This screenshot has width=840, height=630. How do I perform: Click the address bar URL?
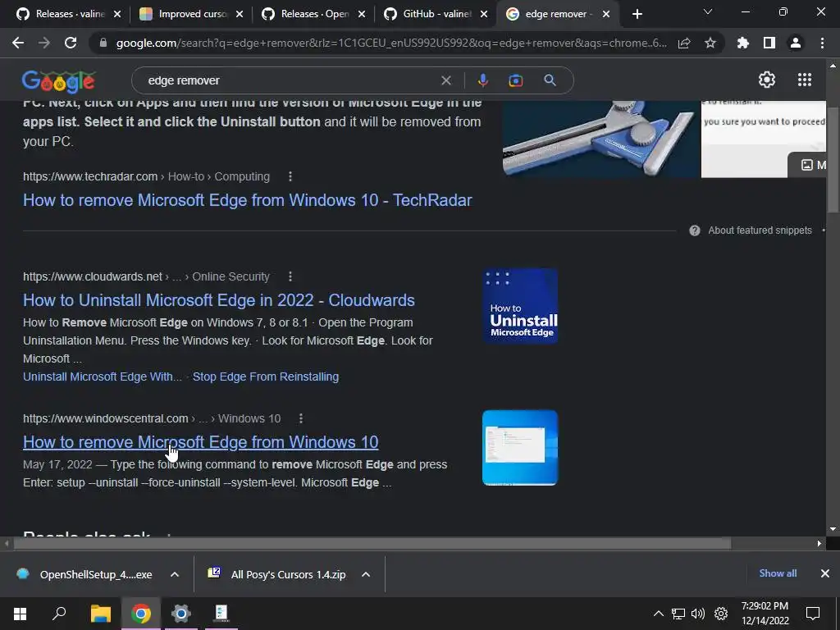[x=391, y=43]
